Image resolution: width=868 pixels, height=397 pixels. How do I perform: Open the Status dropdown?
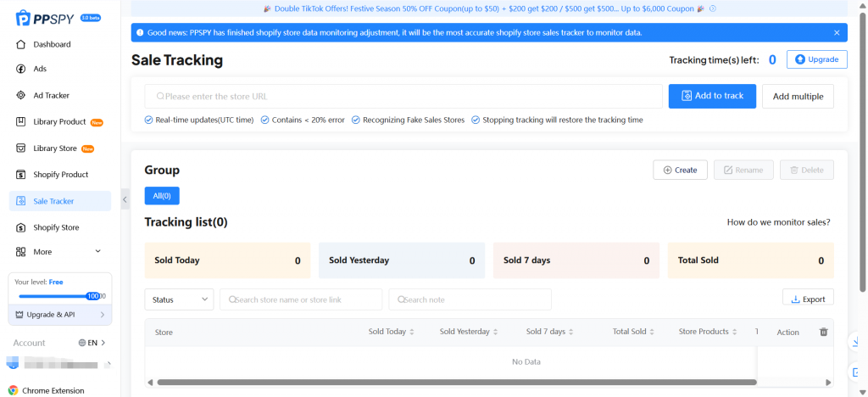coord(180,299)
